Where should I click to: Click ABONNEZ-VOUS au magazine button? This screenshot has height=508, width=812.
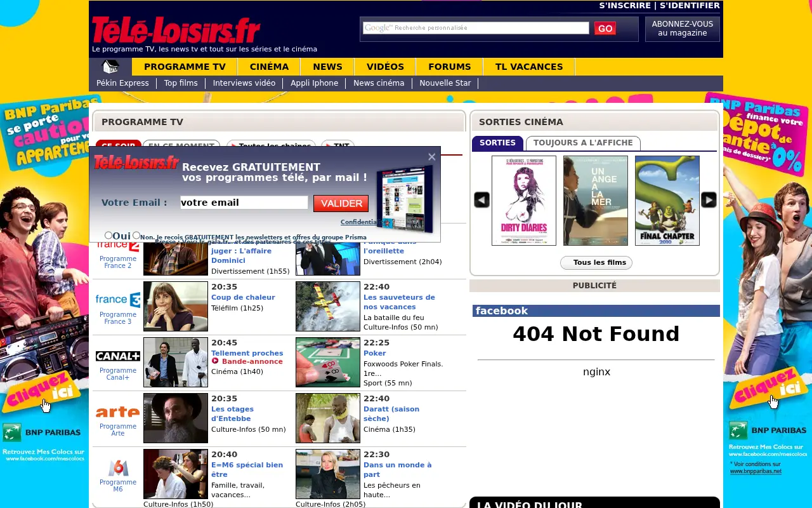tap(683, 29)
